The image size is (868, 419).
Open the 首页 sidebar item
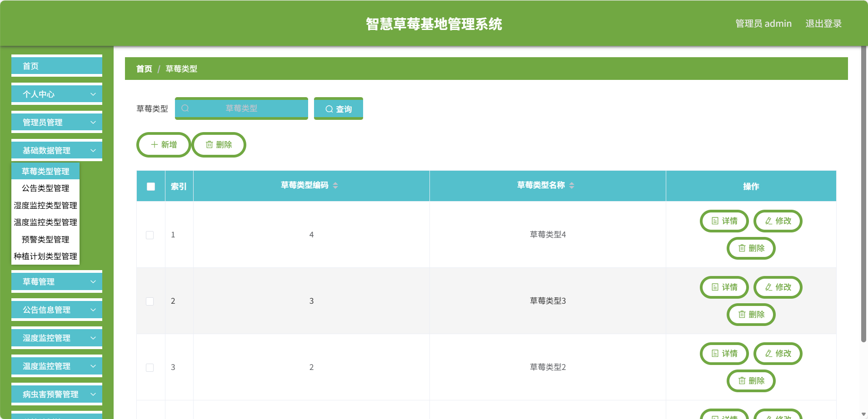click(57, 66)
